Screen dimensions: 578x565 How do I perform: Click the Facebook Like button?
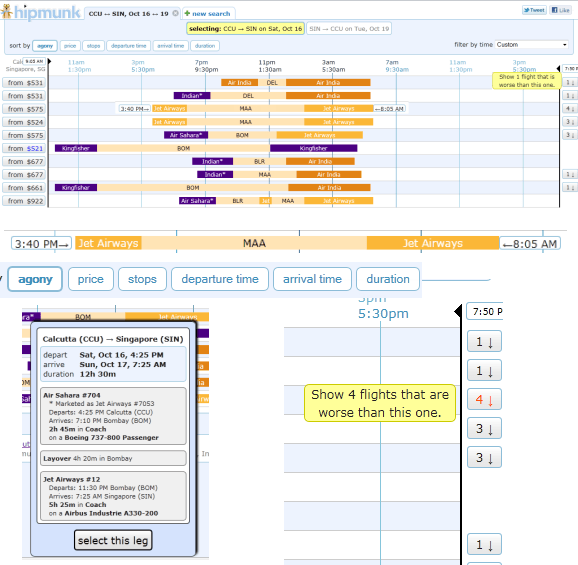coord(560,10)
